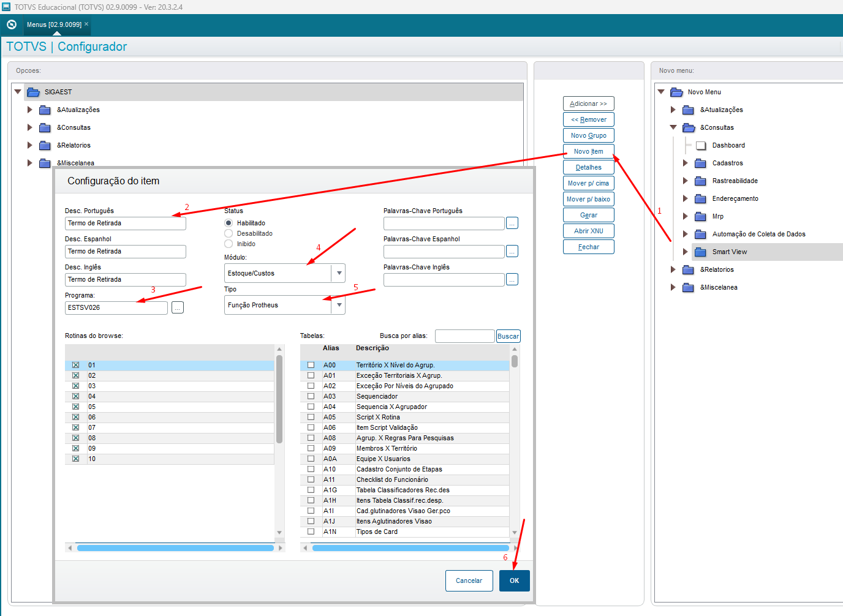Click &Consultas folder icon in Novo menu
Viewport: 843px width, 616px height.
point(689,127)
